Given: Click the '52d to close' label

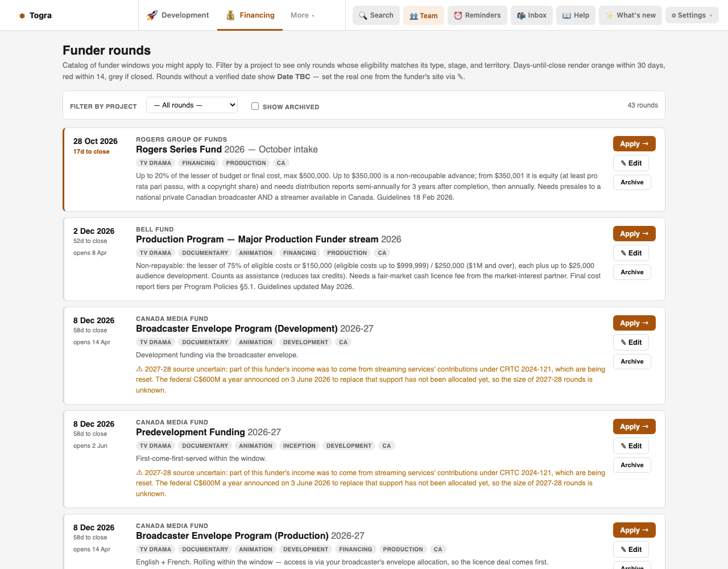Looking at the screenshot, I should click(x=90, y=241).
